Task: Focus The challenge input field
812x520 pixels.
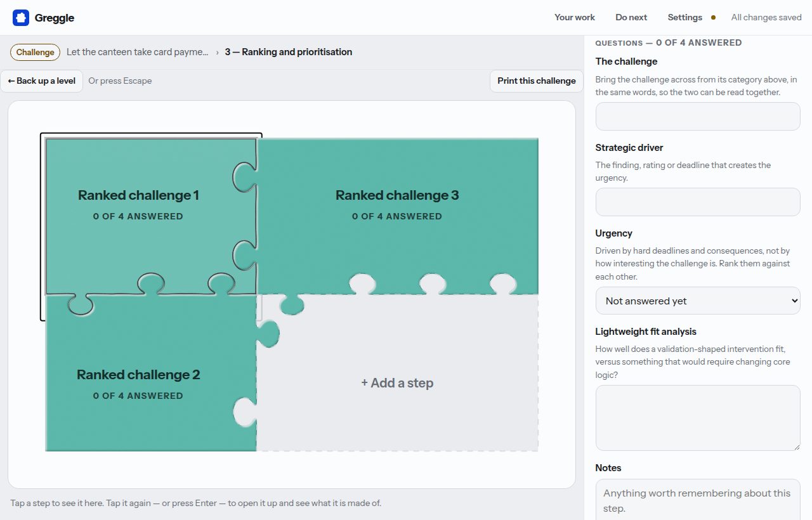Action: 698,117
